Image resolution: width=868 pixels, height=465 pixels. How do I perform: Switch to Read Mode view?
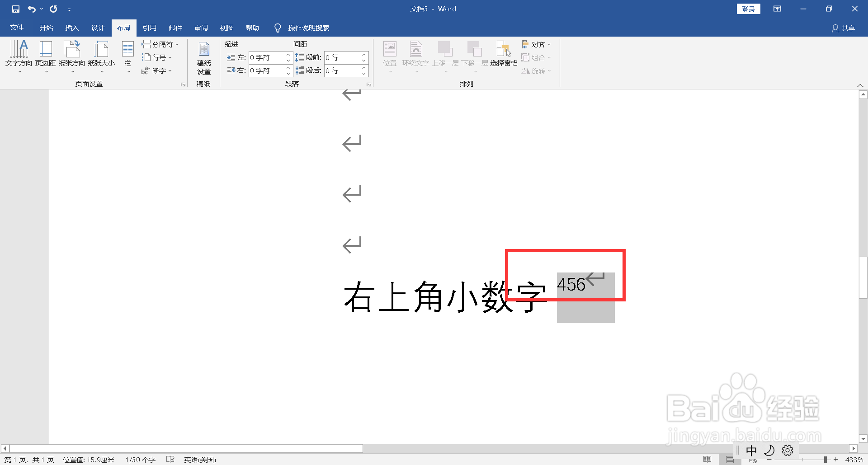708,460
